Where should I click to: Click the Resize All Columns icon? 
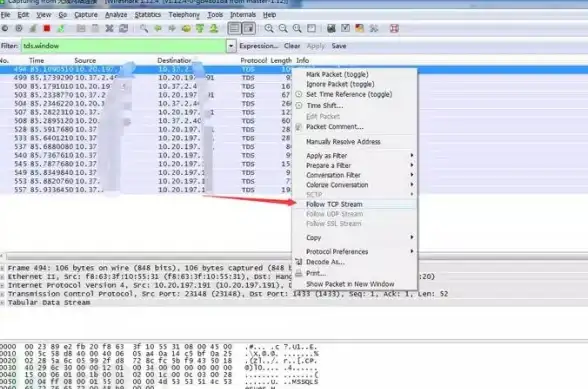coord(311,29)
